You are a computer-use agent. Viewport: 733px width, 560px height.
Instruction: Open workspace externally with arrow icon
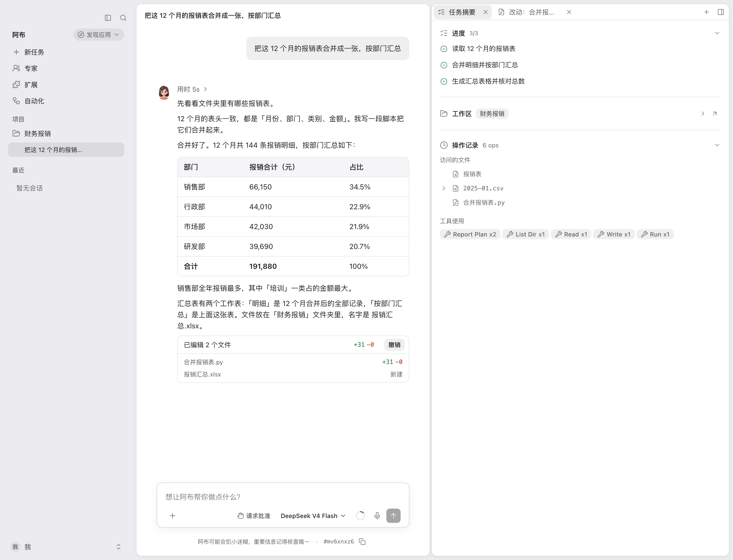(x=715, y=114)
